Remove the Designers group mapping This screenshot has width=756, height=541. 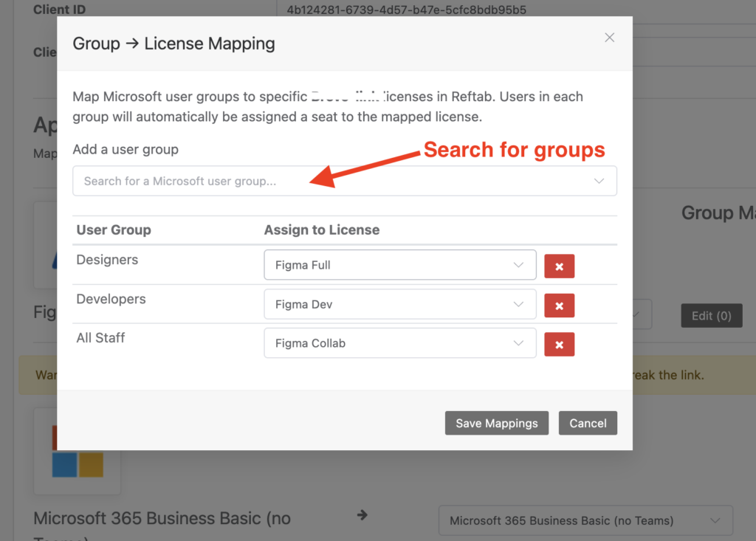559,266
